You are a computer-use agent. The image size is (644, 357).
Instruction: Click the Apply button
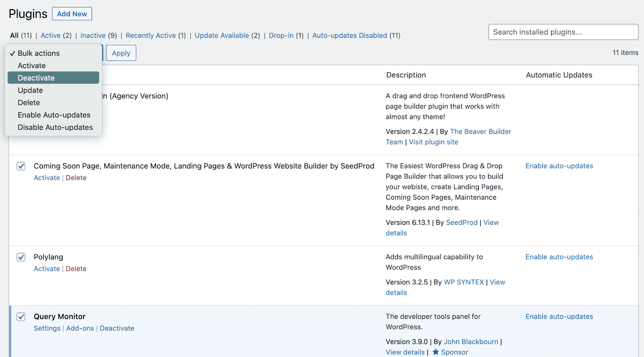tap(121, 53)
